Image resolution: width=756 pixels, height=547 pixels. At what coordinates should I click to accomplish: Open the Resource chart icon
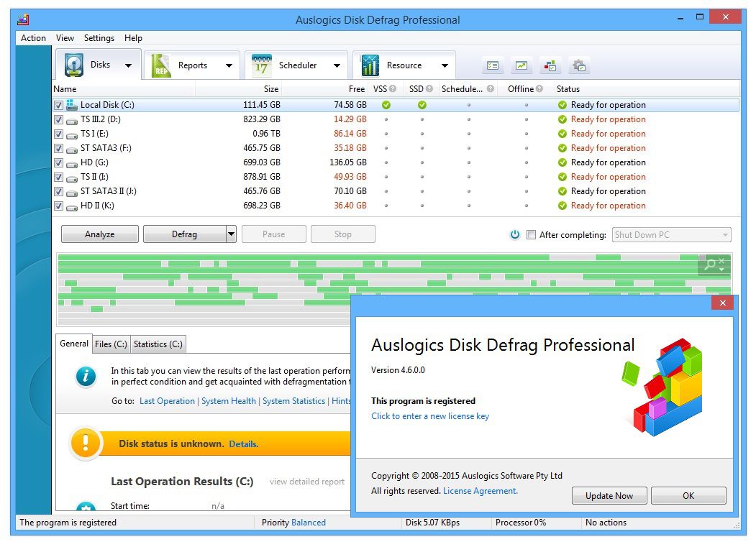(370, 65)
